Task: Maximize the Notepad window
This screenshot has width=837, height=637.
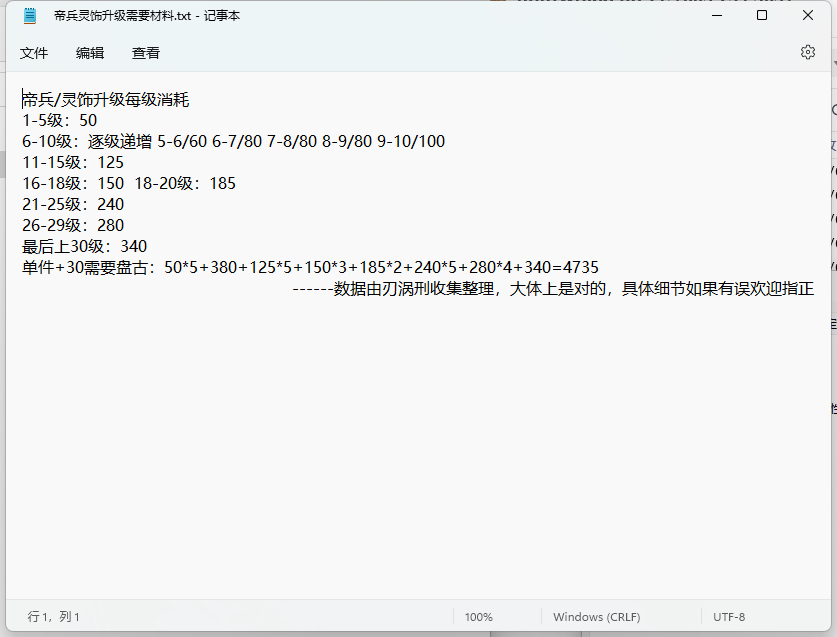Action: coord(762,15)
